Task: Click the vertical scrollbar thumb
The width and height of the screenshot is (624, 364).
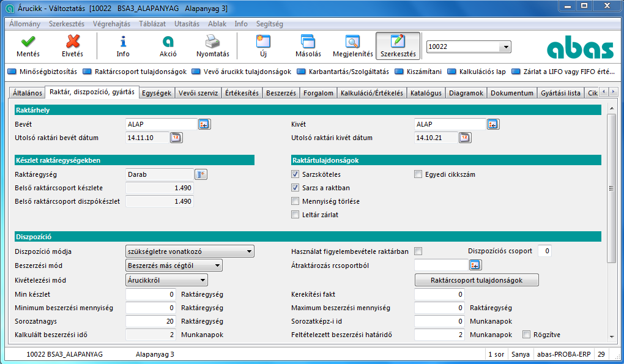Action: coord(611,188)
